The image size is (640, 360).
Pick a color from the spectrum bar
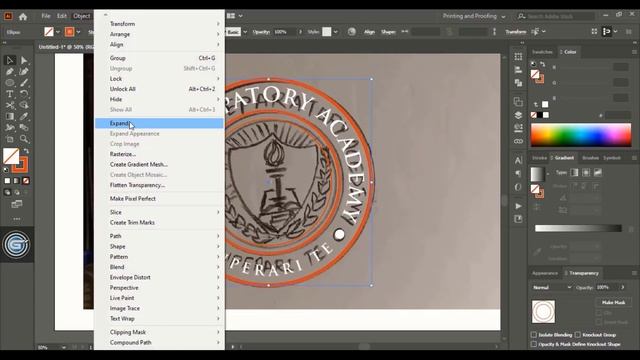581,135
